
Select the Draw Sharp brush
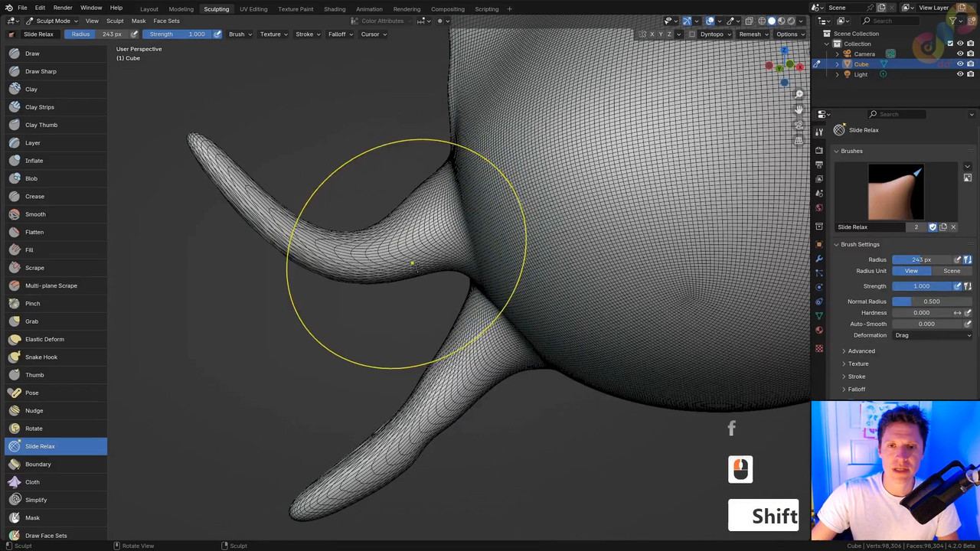click(x=55, y=71)
